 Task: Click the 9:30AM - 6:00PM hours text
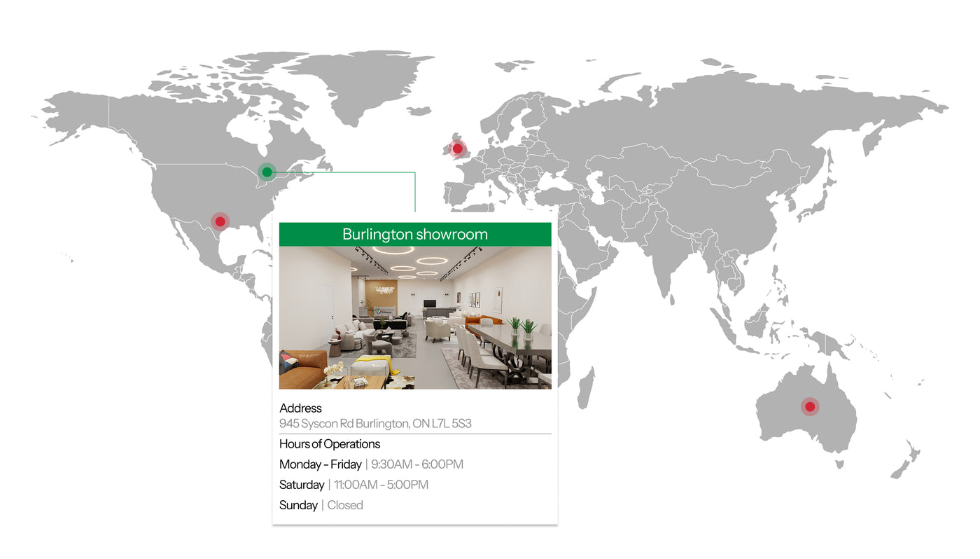417,464
